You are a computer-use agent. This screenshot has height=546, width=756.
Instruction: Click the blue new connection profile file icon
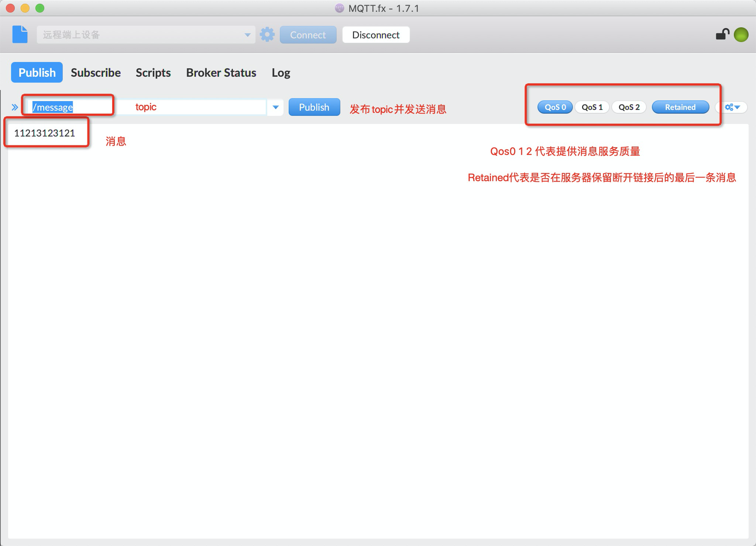20,35
